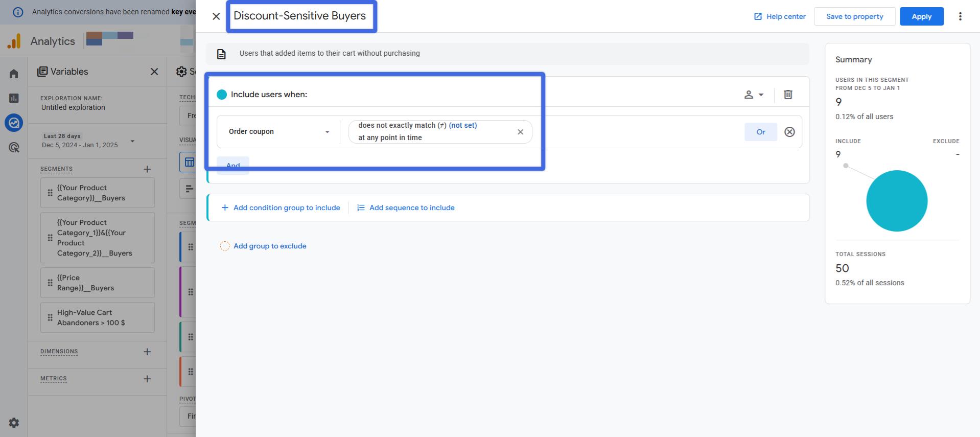Viewport: 980px width, 437px height.
Task: Edit the segment description text
Action: pyautogui.click(x=330, y=53)
